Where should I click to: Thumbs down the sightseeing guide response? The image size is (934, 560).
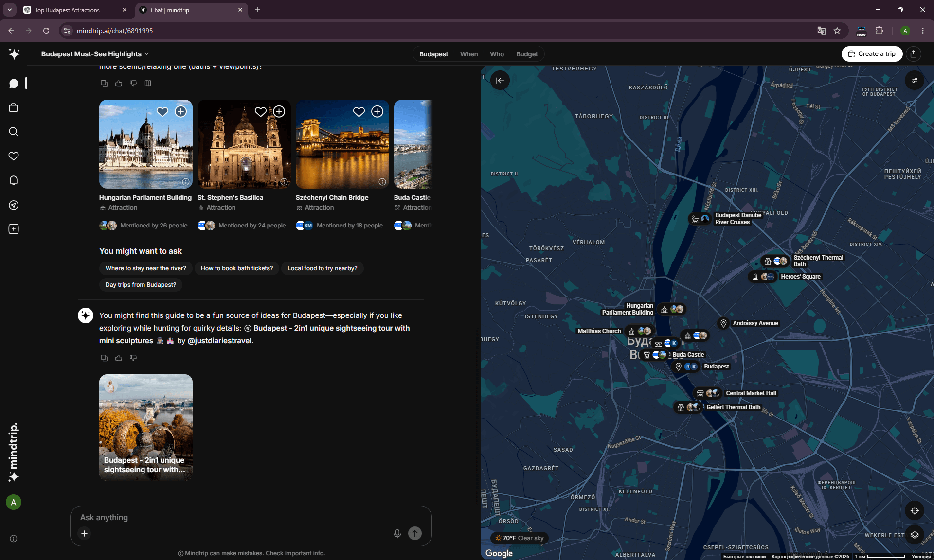(133, 358)
